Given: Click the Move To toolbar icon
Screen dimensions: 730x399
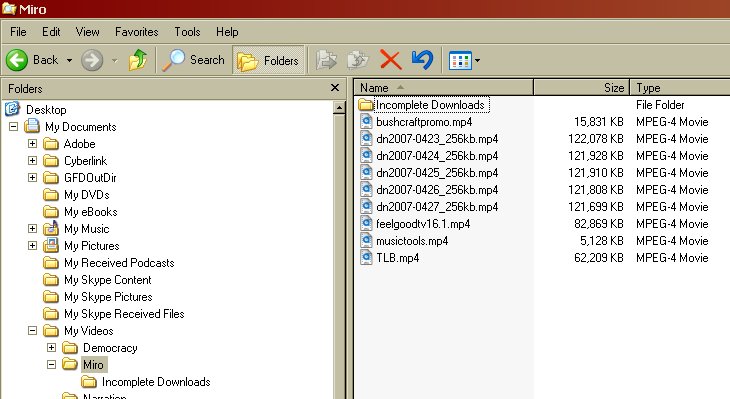Looking at the screenshot, I should [326, 61].
